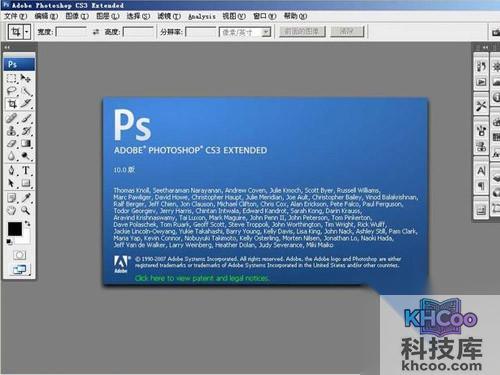
Task: Select the Move tool
Action: click(26, 78)
